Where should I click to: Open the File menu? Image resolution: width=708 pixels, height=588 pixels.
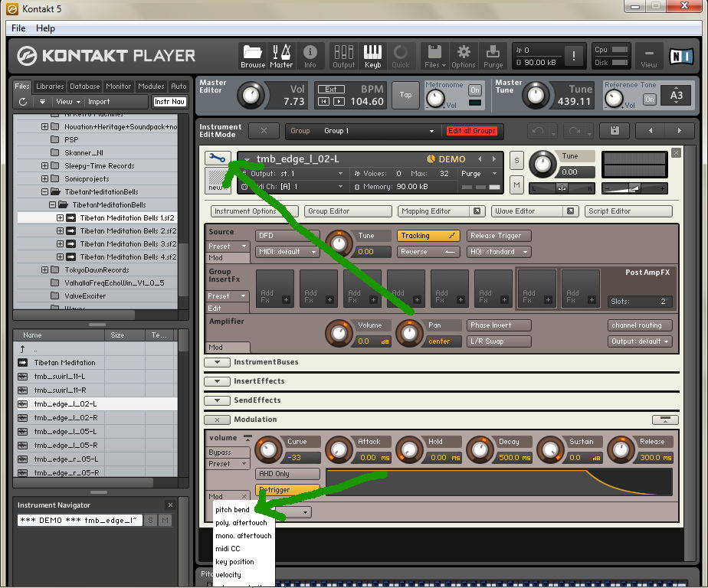[x=18, y=28]
